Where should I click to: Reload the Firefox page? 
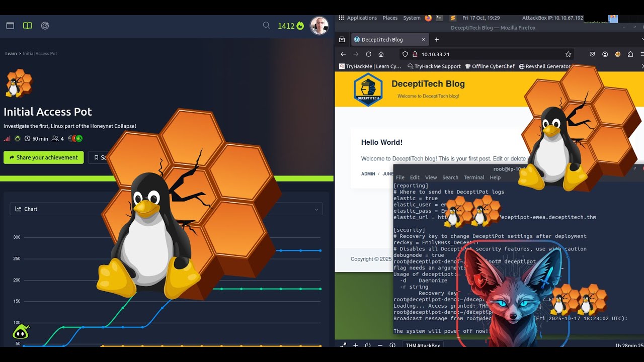coord(369,54)
